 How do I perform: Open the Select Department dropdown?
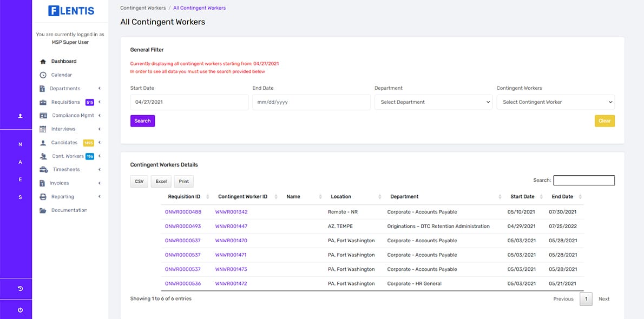(433, 102)
